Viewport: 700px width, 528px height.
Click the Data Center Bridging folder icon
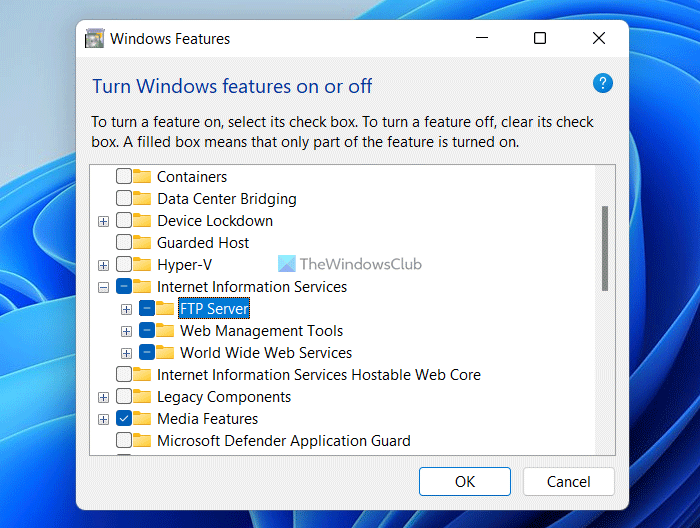(x=142, y=198)
